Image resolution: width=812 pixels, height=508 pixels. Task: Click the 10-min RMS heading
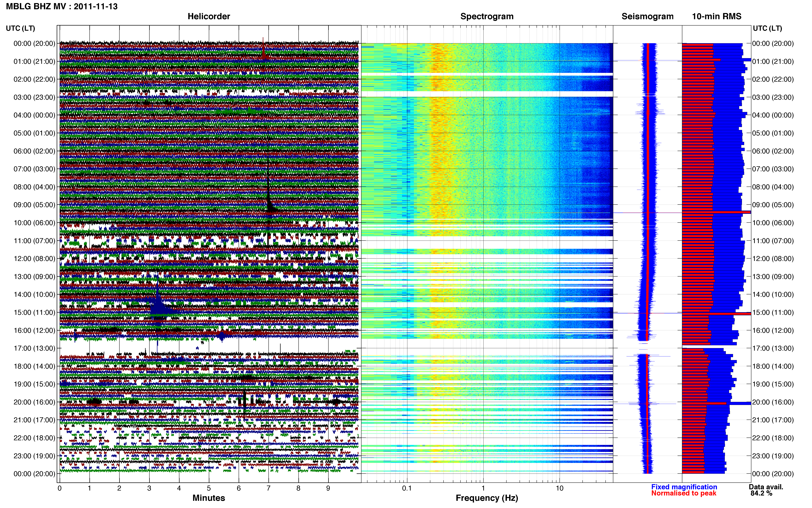(717, 16)
